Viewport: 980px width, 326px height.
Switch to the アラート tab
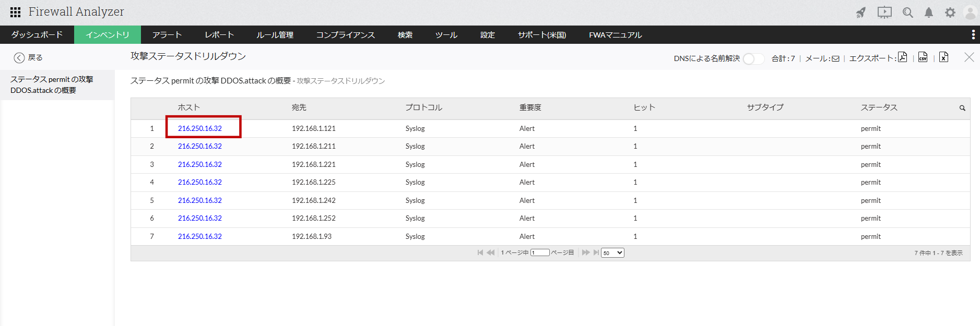tap(167, 35)
